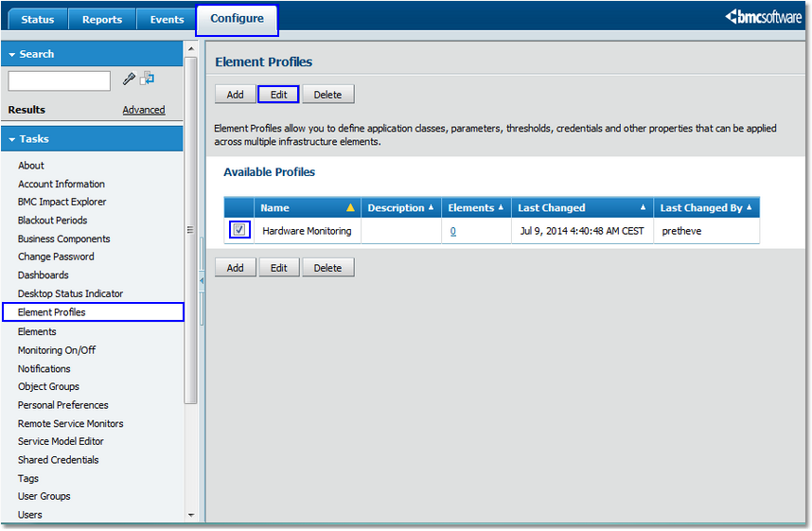Open the Reports tab
The image size is (812, 531).
point(102,20)
